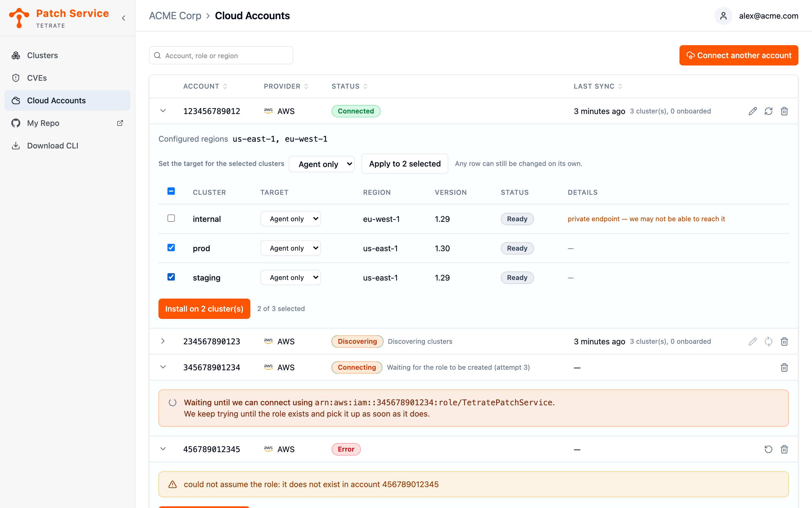Click the Connecting status badge

(x=357, y=367)
